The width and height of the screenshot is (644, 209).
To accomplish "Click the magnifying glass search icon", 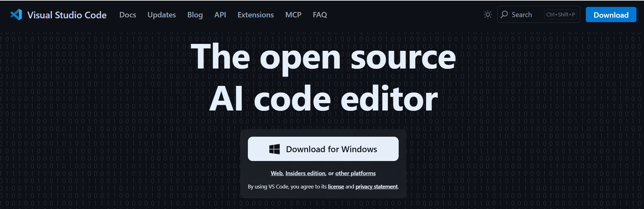I will 504,15.
